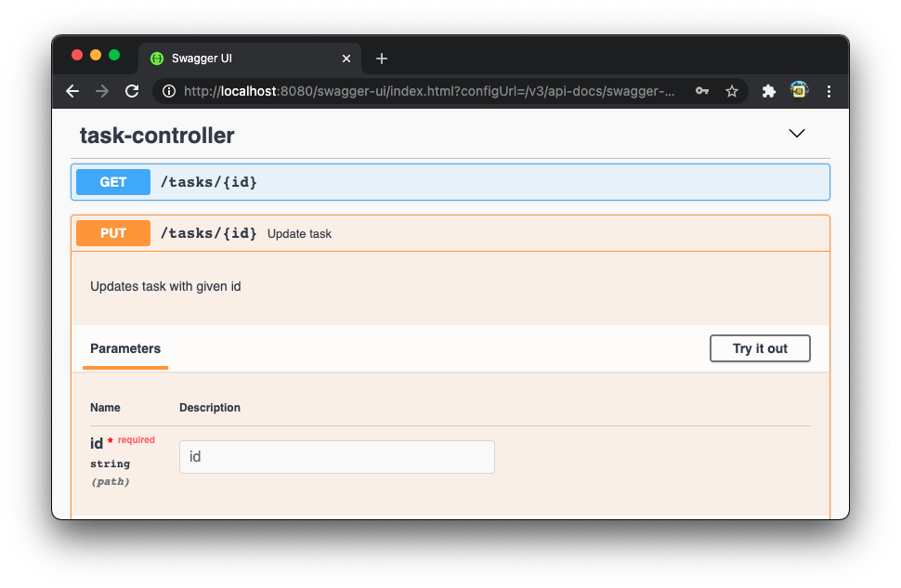Click the Update task summary text
Image resolution: width=901 pixels, height=588 pixels.
(299, 234)
